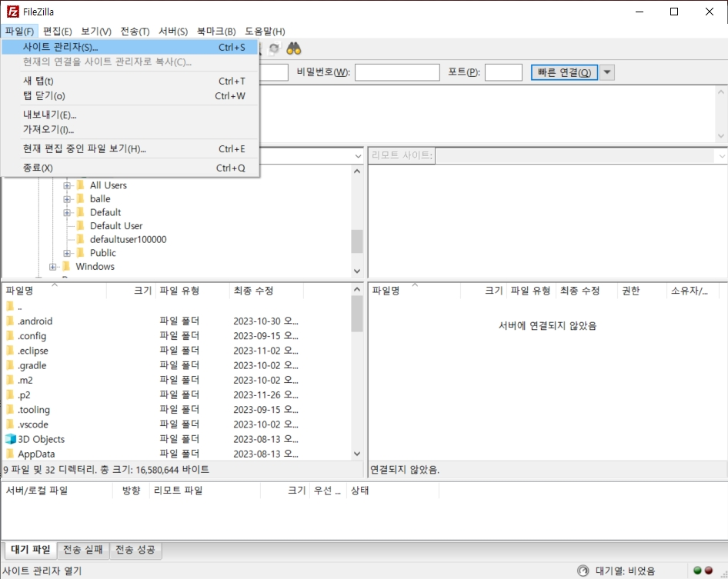
Task: Click message log scrollbar down arrow
Action: [x=720, y=136]
